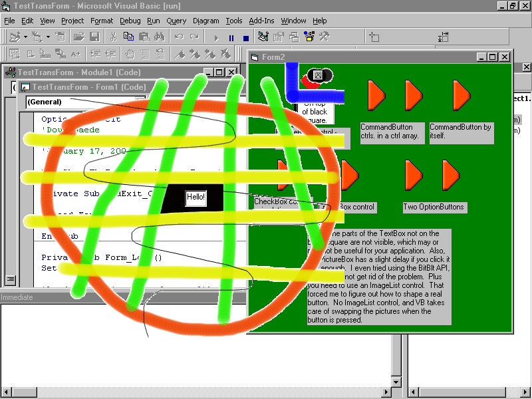
Task: Click the Save Project disk icon
Action: pyautogui.click(x=94, y=37)
